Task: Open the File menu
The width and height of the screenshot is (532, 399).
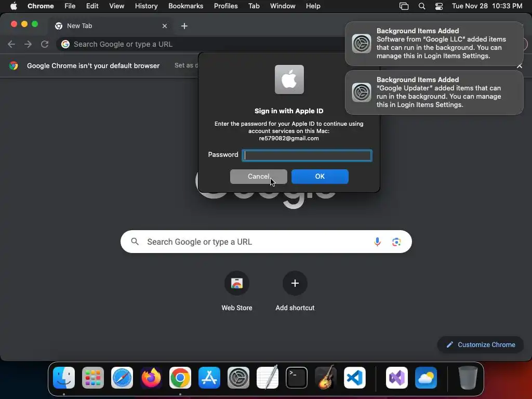Action: coord(70,6)
